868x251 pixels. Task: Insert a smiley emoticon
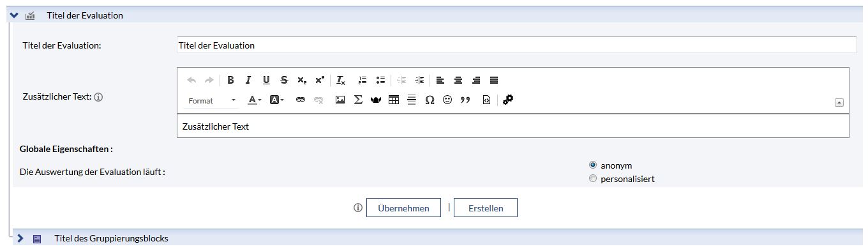[x=447, y=100]
